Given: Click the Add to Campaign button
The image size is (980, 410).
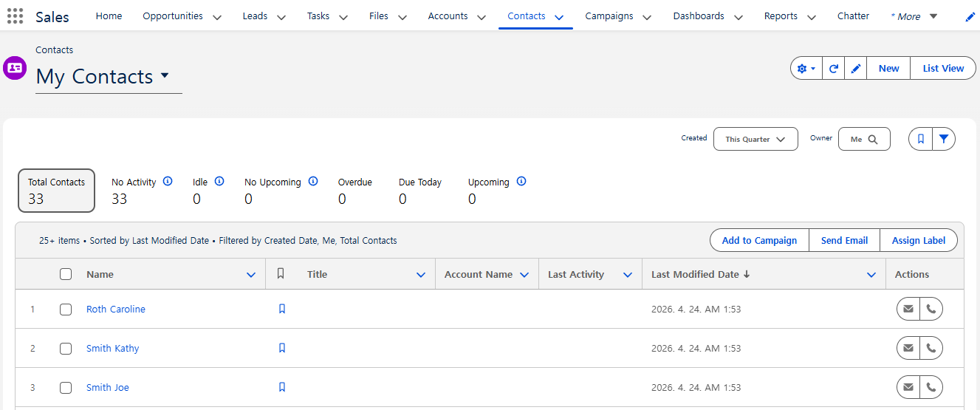Looking at the screenshot, I should click(759, 240).
